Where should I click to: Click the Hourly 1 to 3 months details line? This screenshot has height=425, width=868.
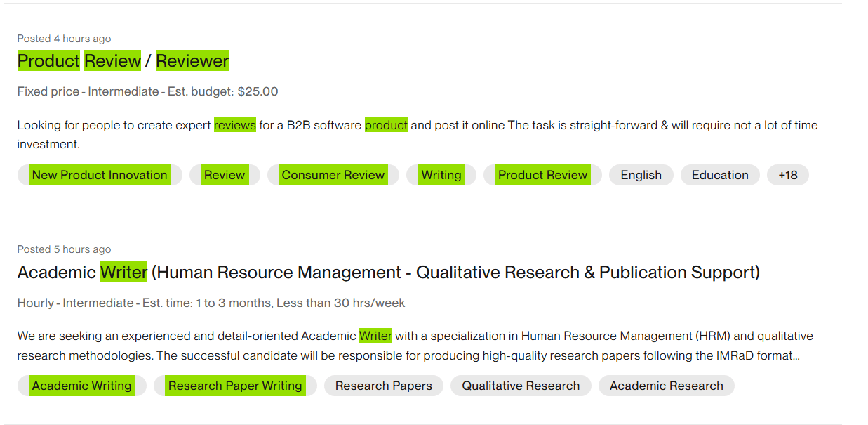(211, 303)
